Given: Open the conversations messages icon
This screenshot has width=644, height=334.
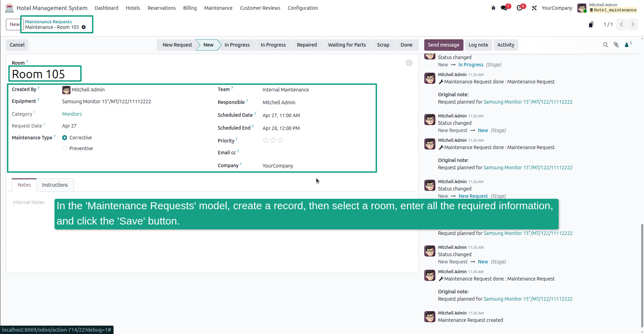Looking at the screenshot, I should pyautogui.click(x=504, y=8).
